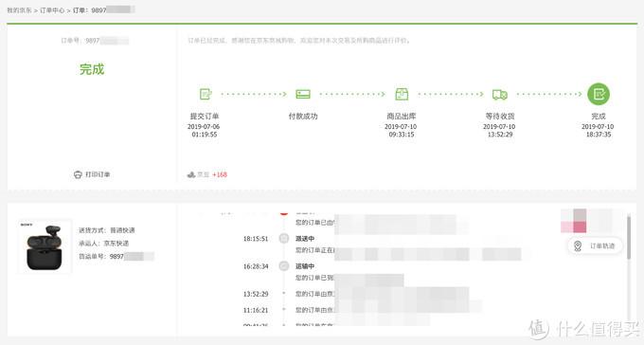
Task: Click the 派送中 status label
Action: [x=305, y=239]
